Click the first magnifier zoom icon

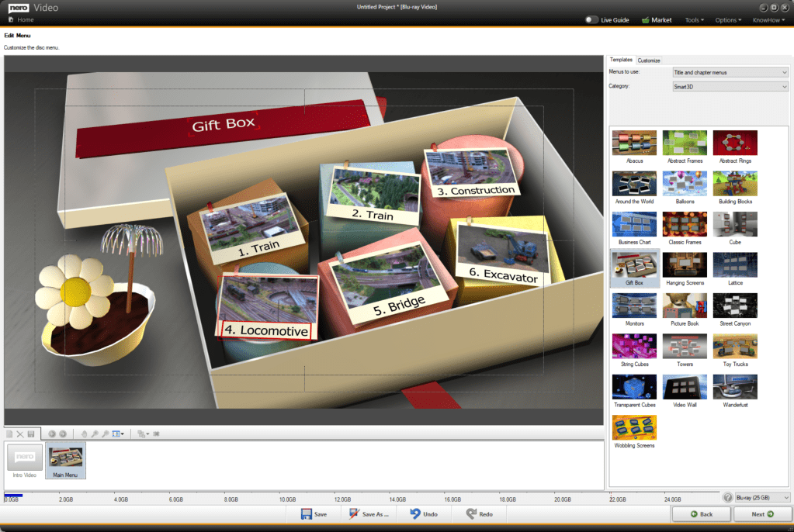coord(95,434)
